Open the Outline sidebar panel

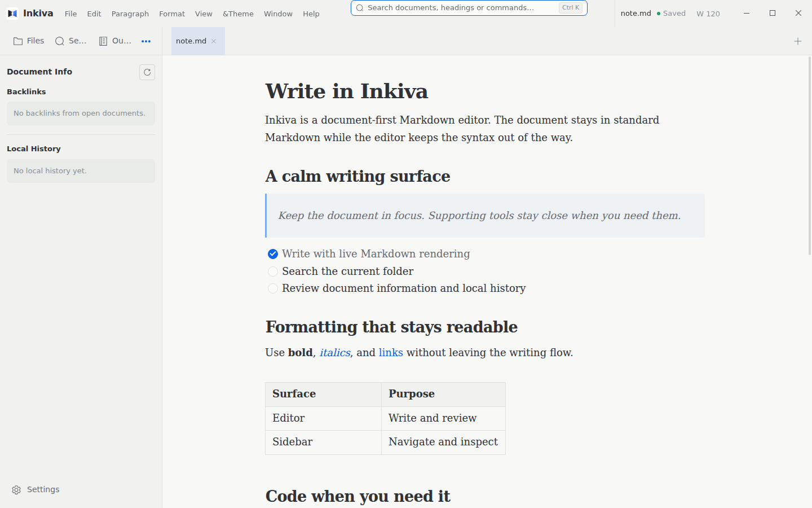(x=114, y=41)
